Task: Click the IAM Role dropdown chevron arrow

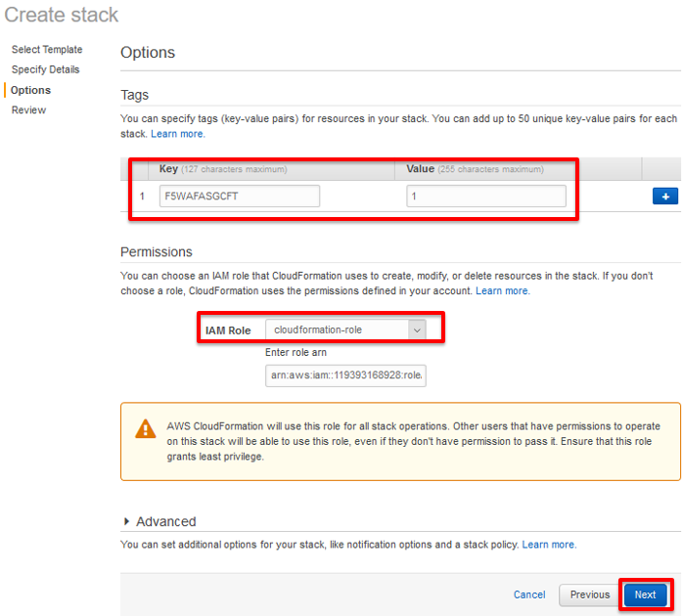Action: (417, 330)
